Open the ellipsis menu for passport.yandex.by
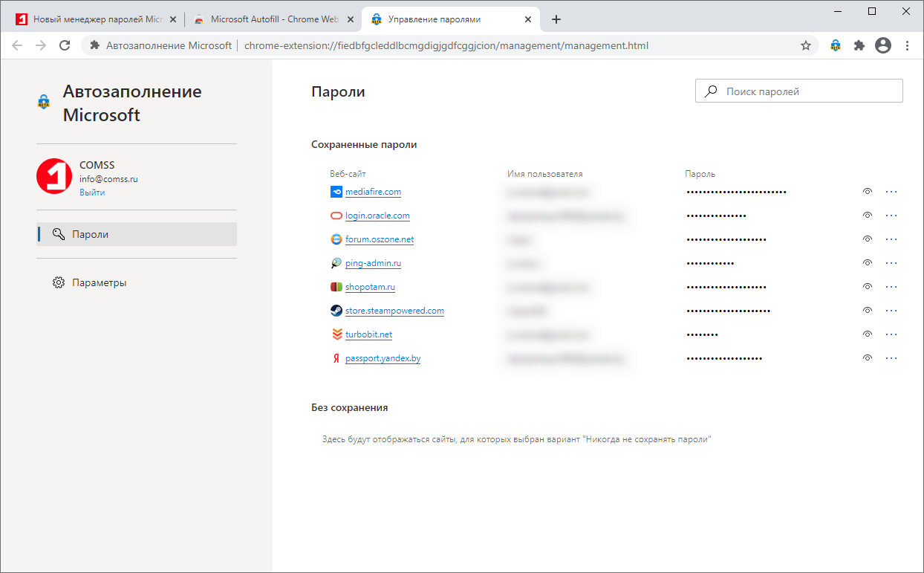 click(x=891, y=358)
